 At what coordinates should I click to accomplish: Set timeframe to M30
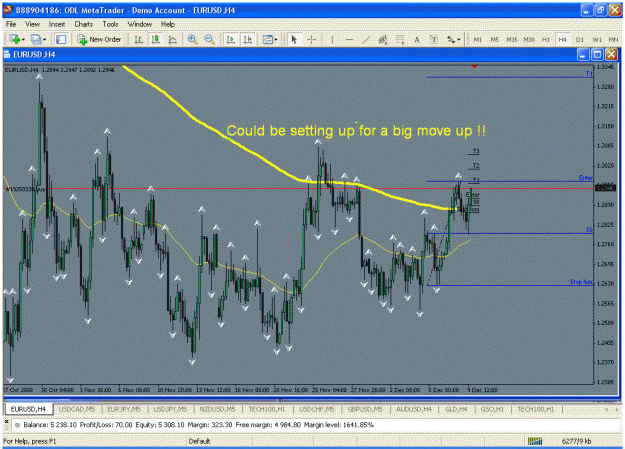[x=529, y=39]
